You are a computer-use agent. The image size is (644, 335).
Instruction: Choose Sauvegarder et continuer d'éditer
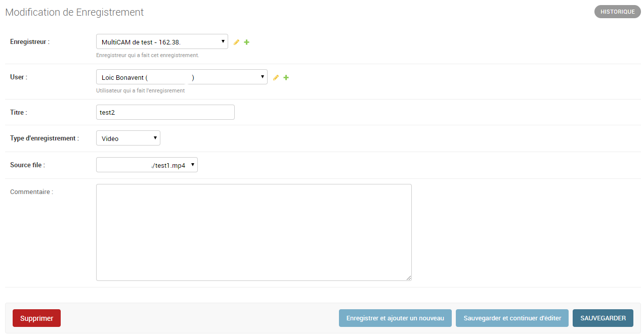click(512, 318)
